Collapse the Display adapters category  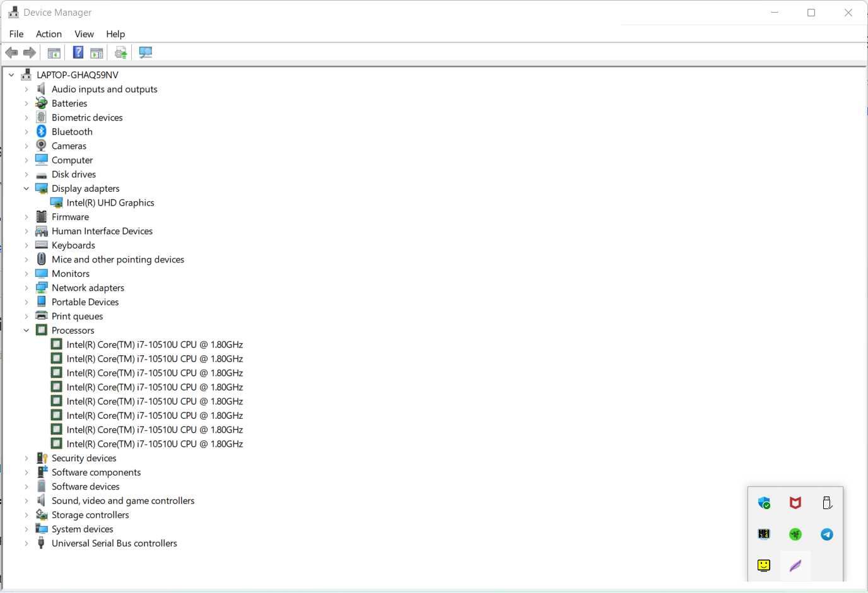click(26, 188)
